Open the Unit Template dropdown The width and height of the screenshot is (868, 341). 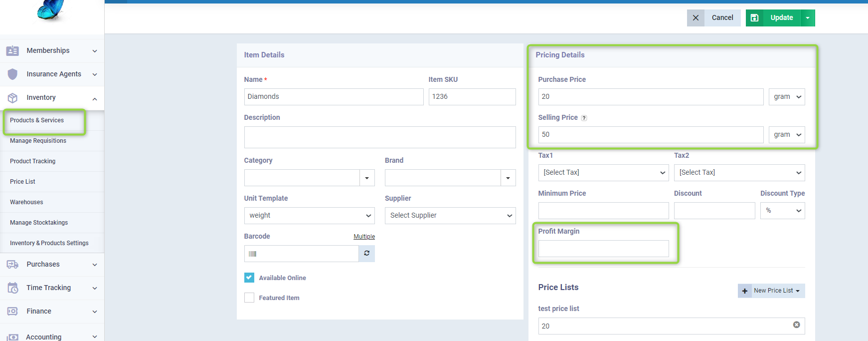point(309,216)
